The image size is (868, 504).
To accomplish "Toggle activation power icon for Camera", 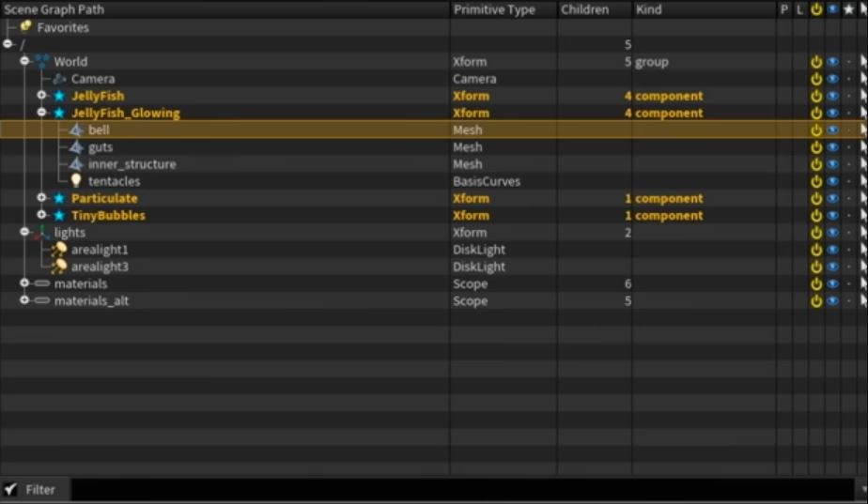I will [816, 79].
